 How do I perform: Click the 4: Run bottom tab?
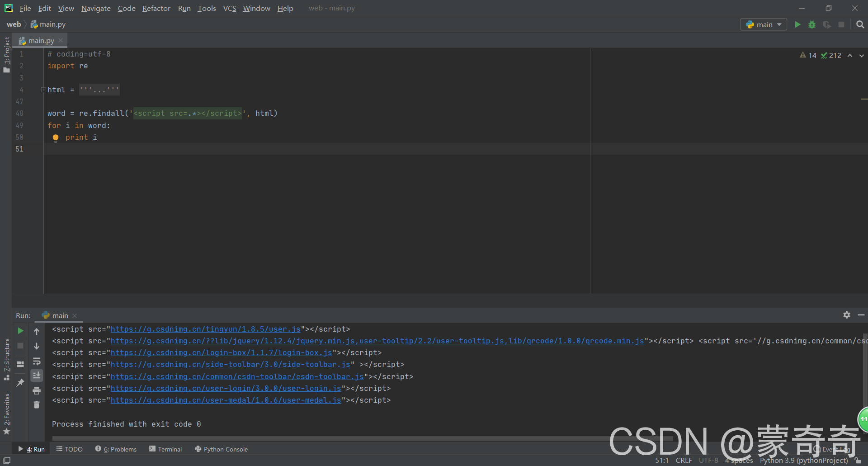31,449
